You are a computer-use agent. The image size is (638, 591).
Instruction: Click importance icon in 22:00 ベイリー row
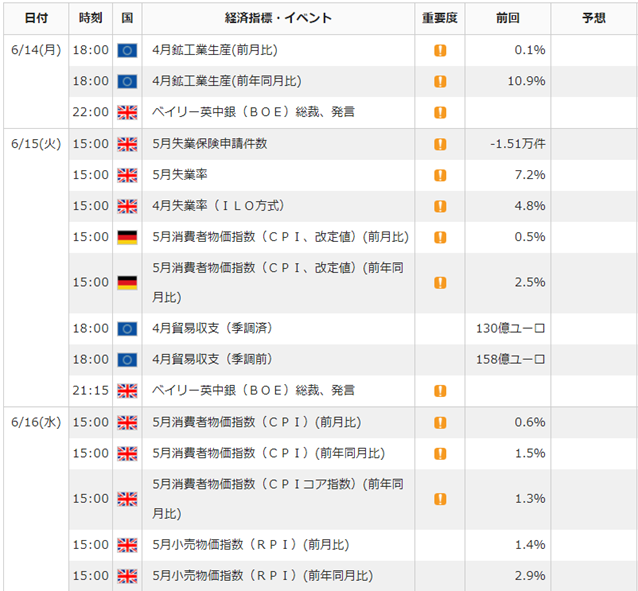tap(440, 112)
